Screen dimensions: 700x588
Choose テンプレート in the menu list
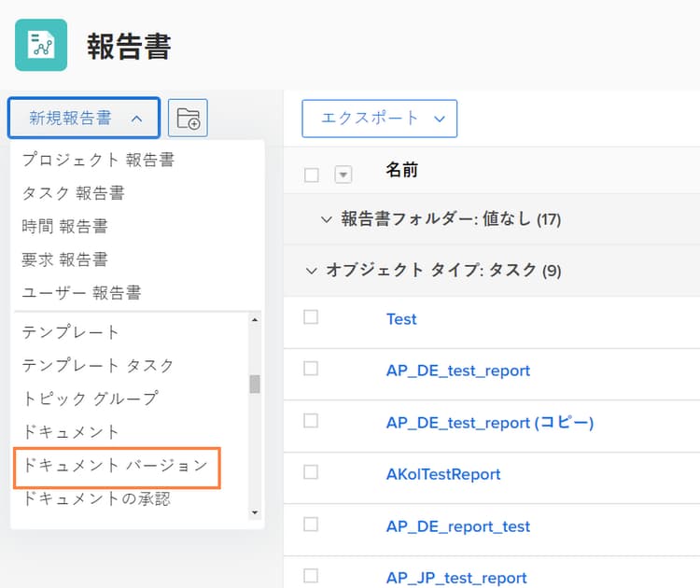point(71,332)
